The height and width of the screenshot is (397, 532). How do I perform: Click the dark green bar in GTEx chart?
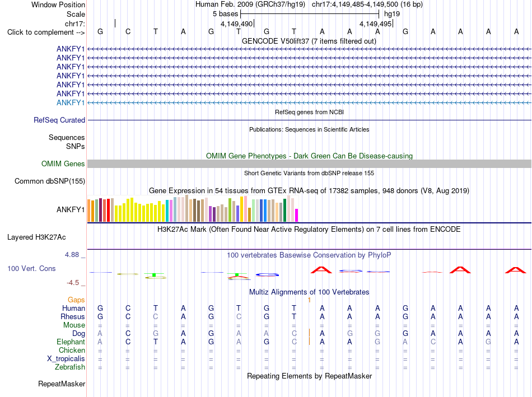[284, 211]
